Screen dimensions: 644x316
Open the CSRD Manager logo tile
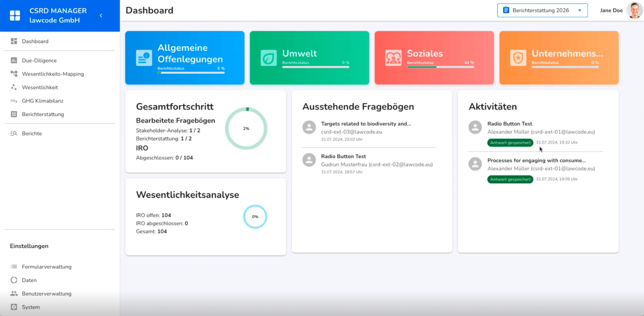coord(15,15)
